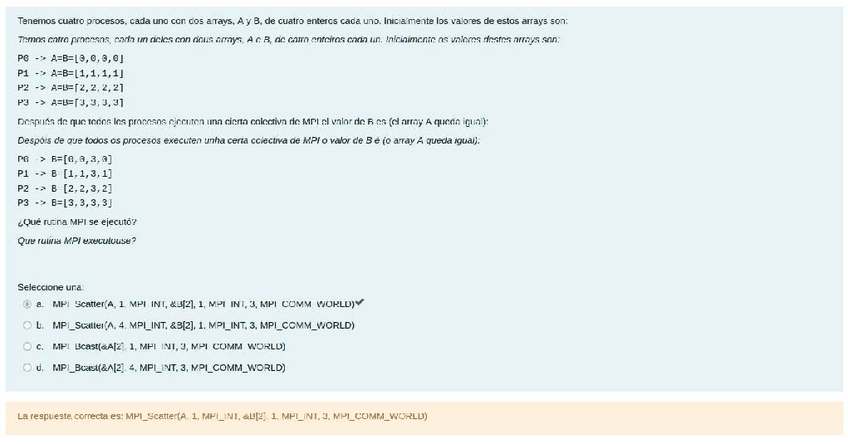Viewport: 848px width, 444px height.
Task: Pick radio button for option d
Action: [x=27, y=368]
